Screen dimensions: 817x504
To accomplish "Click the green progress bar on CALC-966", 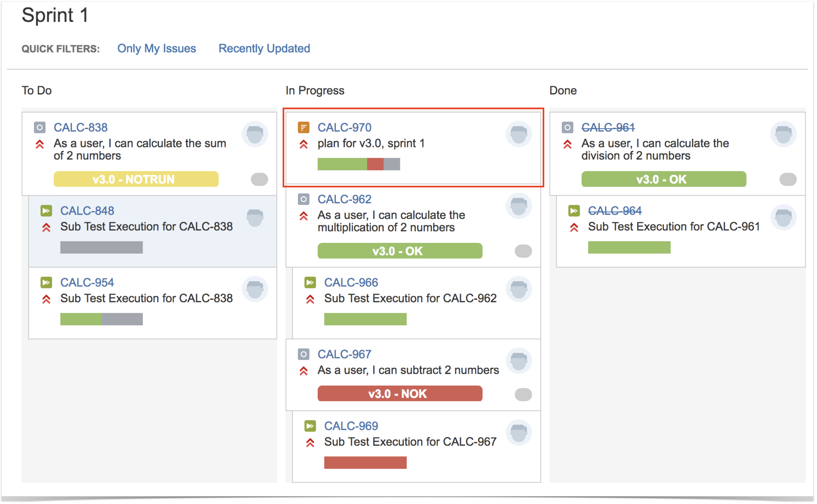I will [x=365, y=319].
